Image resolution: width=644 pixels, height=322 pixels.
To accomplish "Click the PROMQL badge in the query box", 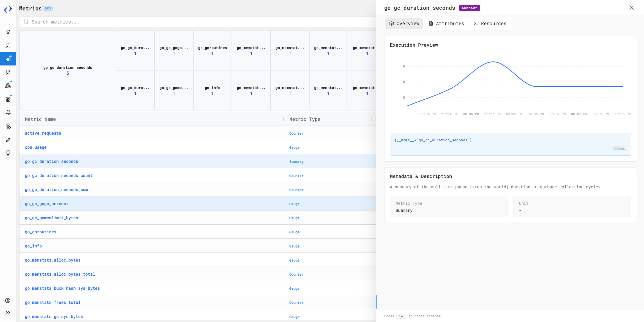I will [x=619, y=149].
